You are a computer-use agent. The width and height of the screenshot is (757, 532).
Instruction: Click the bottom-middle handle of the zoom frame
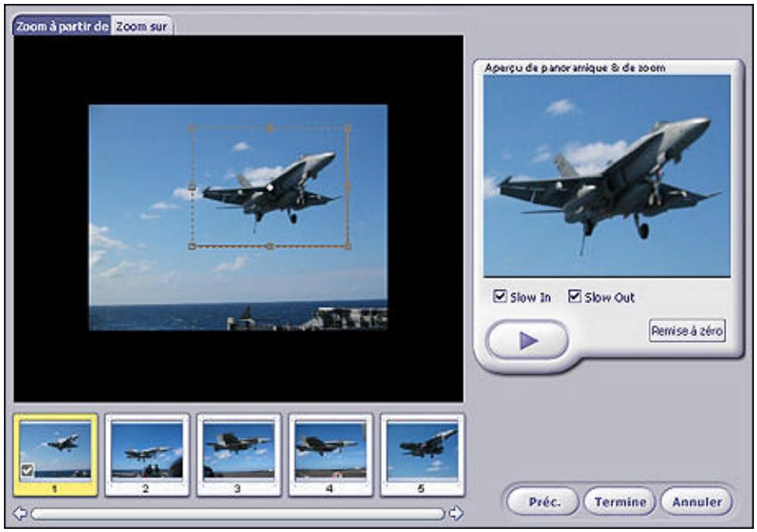click(270, 244)
